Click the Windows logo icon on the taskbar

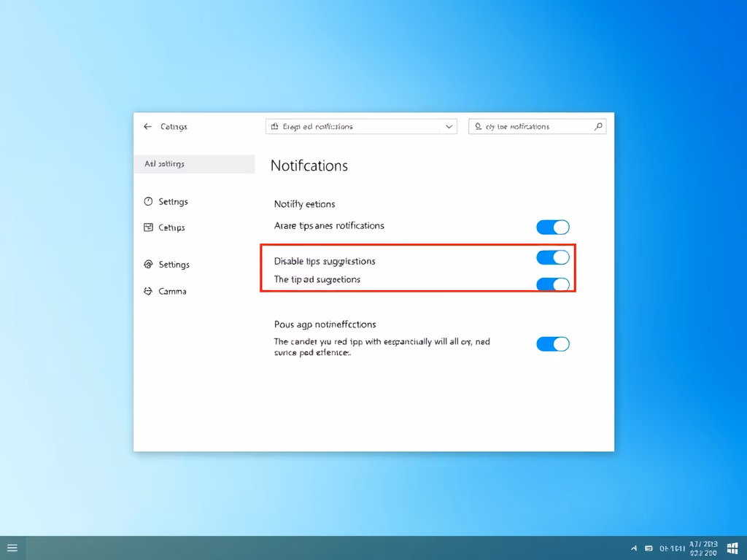[x=732, y=548]
